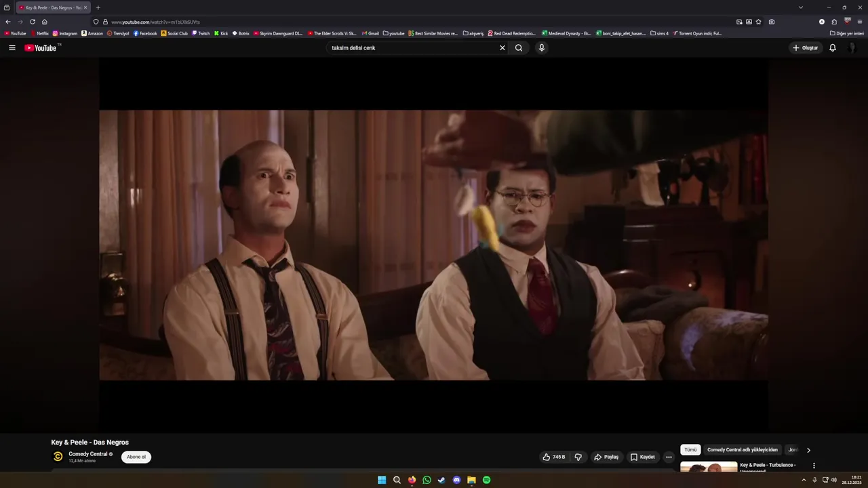The image size is (868, 488).
Task: Save the video with Kaydet button
Action: click(643, 457)
